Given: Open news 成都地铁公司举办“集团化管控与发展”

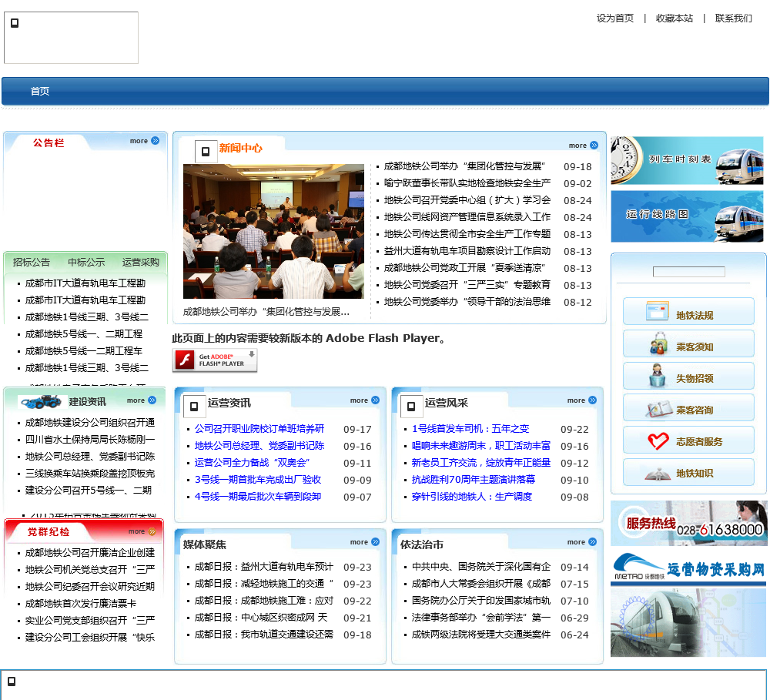Looking at the screenshot, I should coord(464,166).
